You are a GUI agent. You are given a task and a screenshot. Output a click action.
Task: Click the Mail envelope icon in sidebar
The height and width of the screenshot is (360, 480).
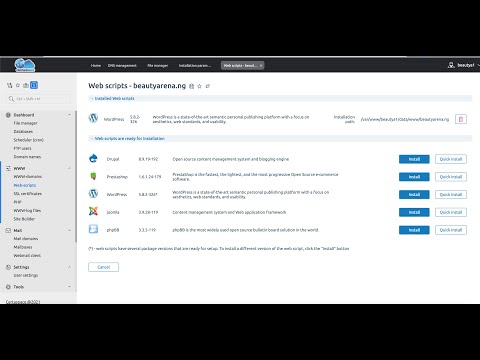pos(8,230)
